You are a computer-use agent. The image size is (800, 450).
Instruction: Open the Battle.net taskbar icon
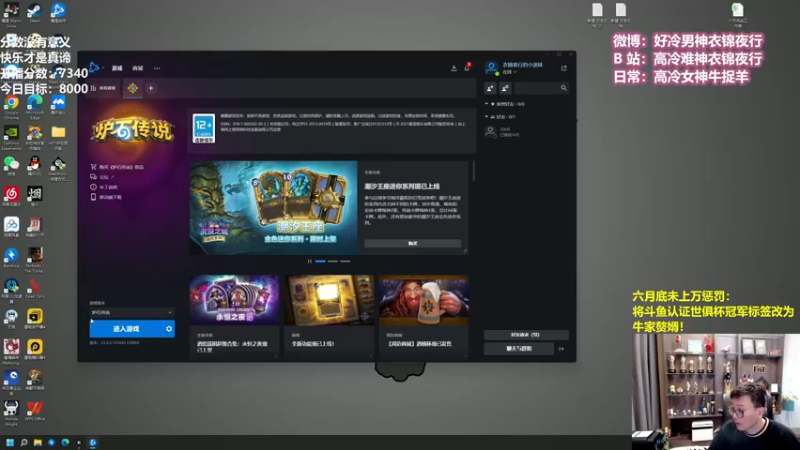coord(93,442)
